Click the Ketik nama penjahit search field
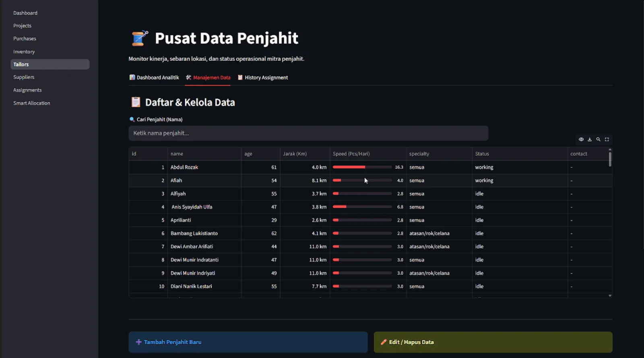The height and width of the screenshot is (358, 644). pos(308,133)
